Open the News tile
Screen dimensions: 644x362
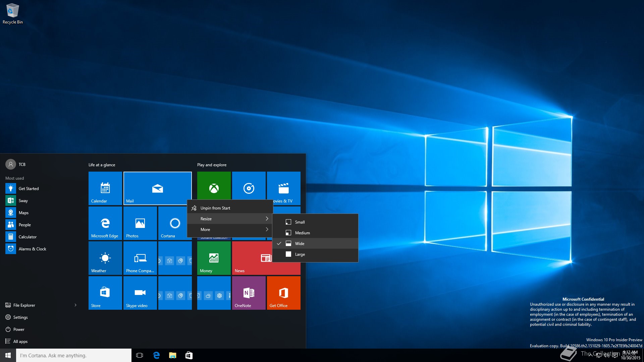[x=252, y=258]
